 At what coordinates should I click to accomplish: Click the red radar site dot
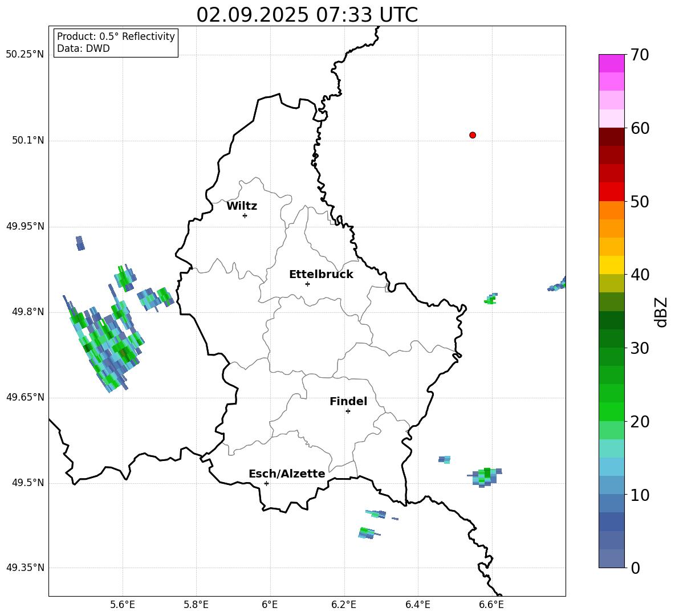(x=473, y=135)
